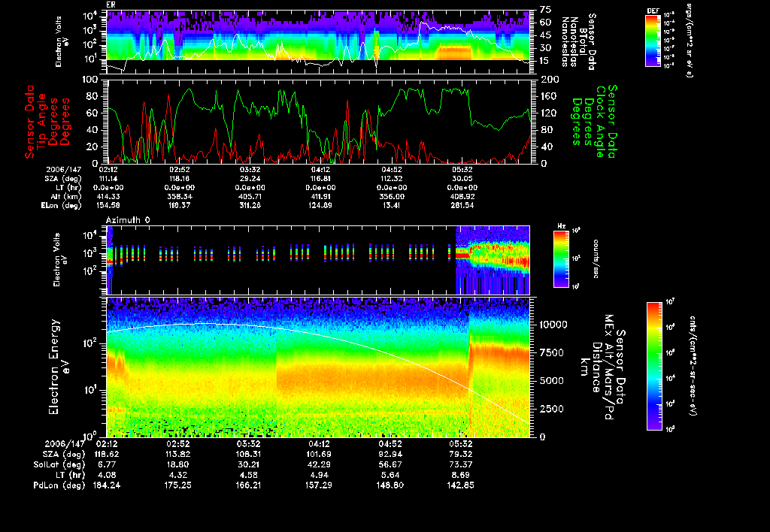770x532 pixels.
Task: Click the altitude value 405.71
Action: pyautogui.click(x=250, y=196)
